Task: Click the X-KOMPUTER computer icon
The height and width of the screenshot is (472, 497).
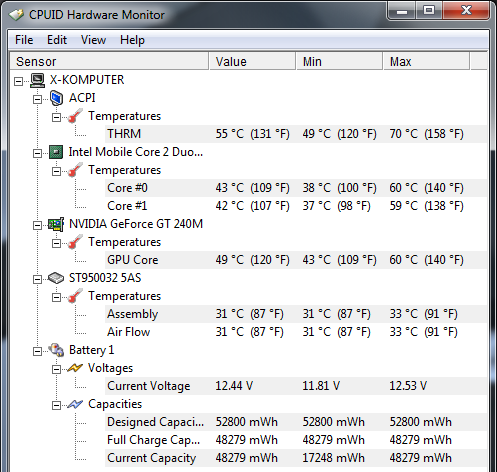Action: 37,80
